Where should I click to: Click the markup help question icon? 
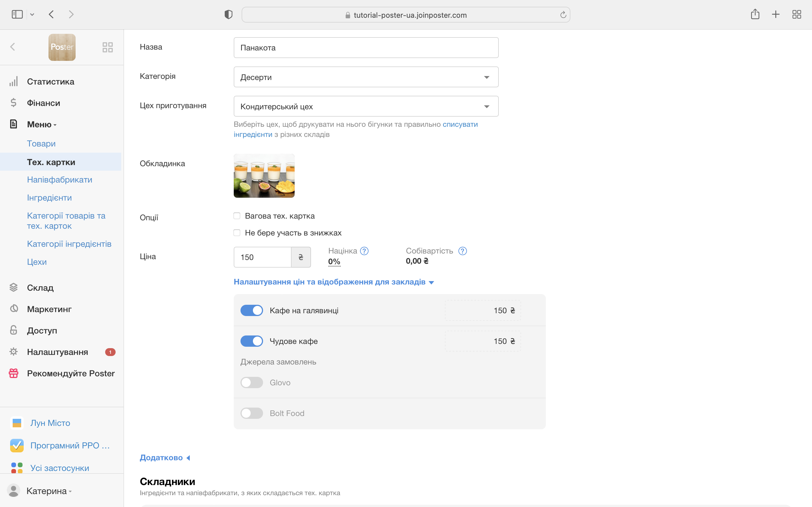point(364,251)
